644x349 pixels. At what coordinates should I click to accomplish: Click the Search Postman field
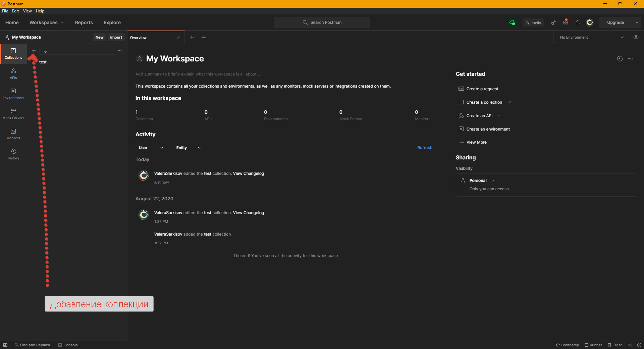click(322, 22)
